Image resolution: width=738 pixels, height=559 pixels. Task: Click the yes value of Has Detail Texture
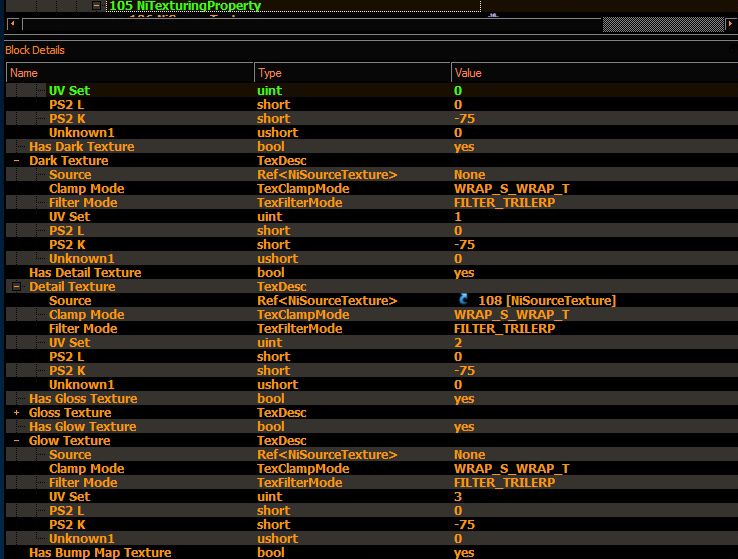pyautogui.click(x=464, y=272)
